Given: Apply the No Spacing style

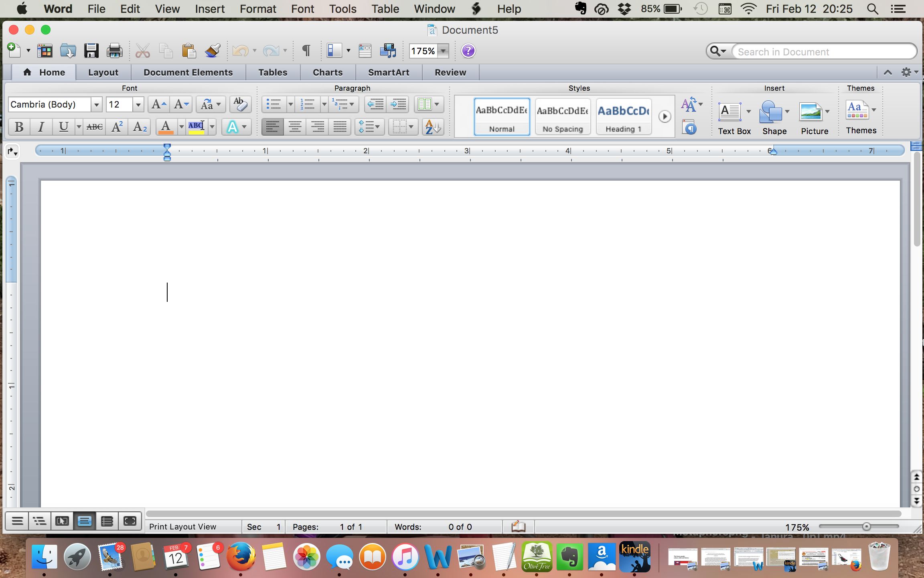Looking at the screenshot, I should [563, 116].
